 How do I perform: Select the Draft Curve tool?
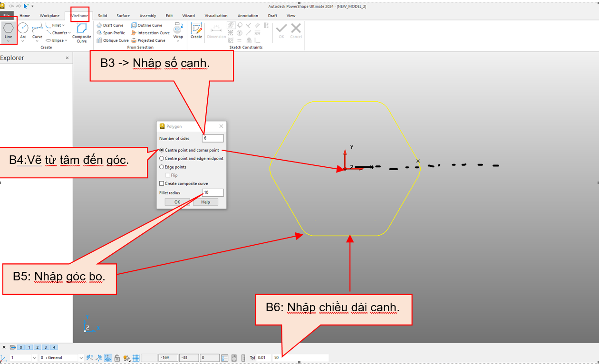coord(110,25)
